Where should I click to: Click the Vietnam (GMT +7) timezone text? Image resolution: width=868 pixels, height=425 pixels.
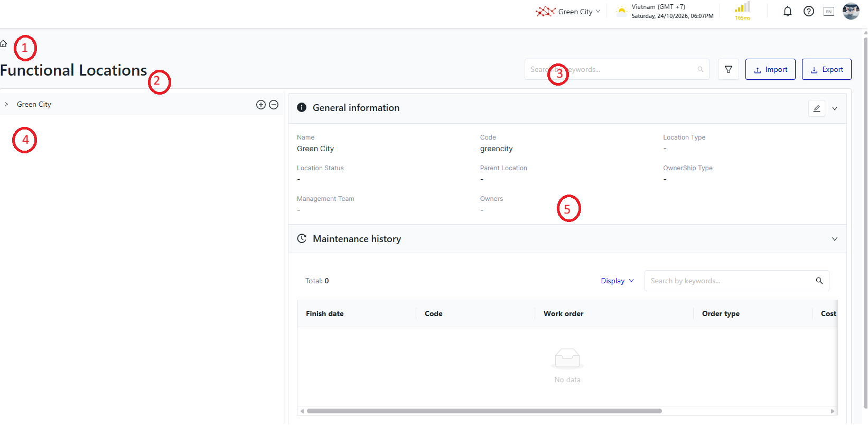tap(658, 7)
